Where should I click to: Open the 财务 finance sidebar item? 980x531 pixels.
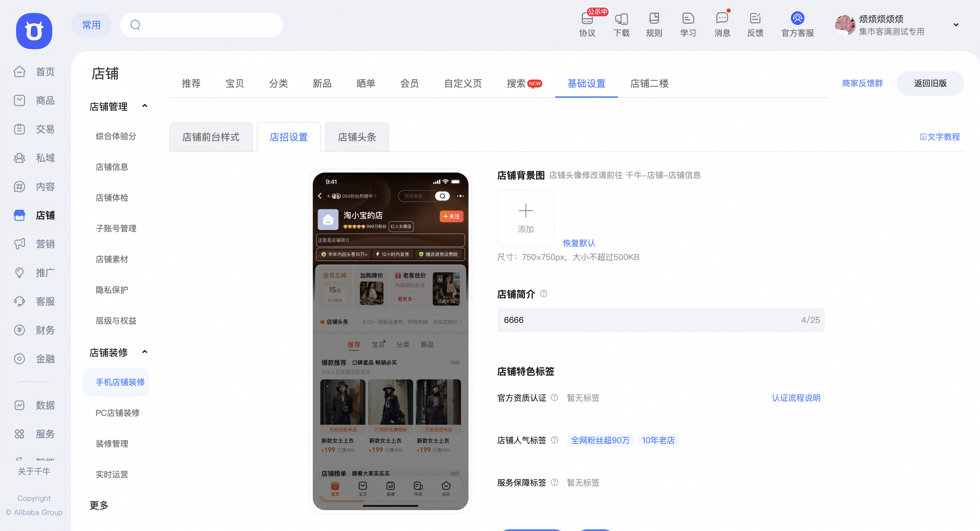click(34, 330)
